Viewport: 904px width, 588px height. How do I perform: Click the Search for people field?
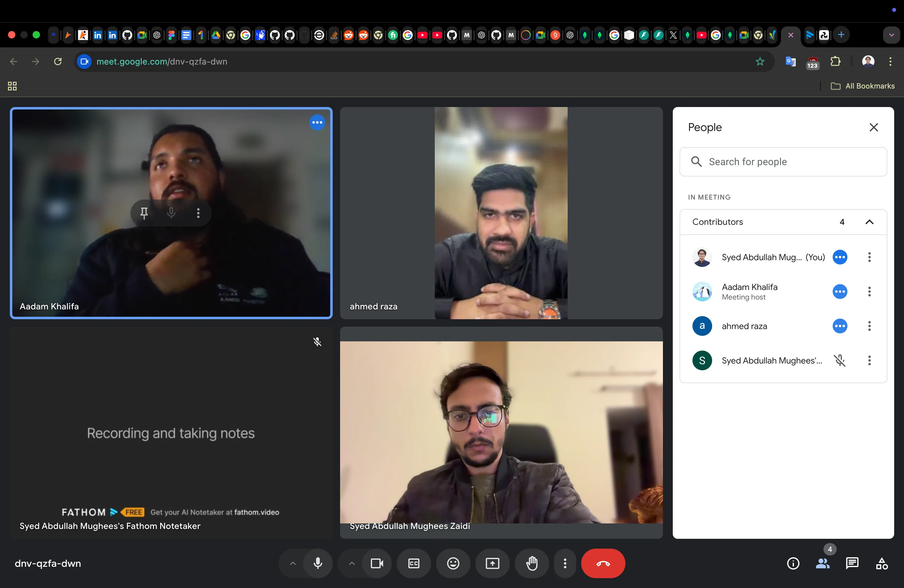[x=783, y=161]
